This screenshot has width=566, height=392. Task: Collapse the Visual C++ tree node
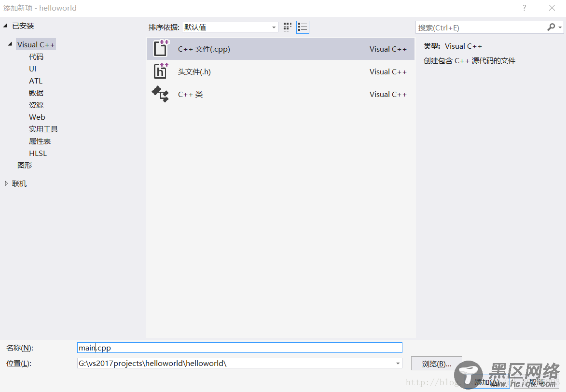[10, 44]
